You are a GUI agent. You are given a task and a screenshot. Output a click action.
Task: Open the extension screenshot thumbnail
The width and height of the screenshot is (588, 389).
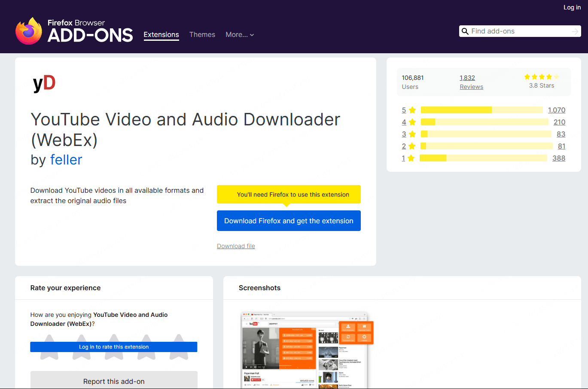tap(307, 350)
